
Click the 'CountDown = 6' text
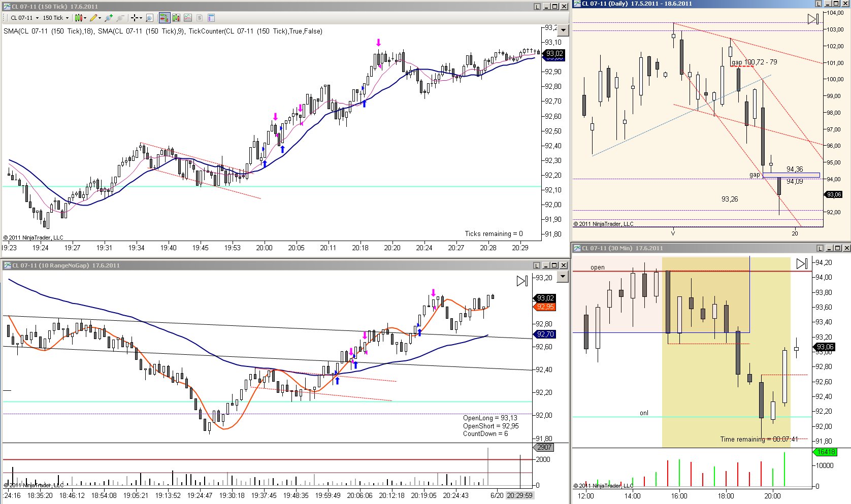tap(485, 433)
